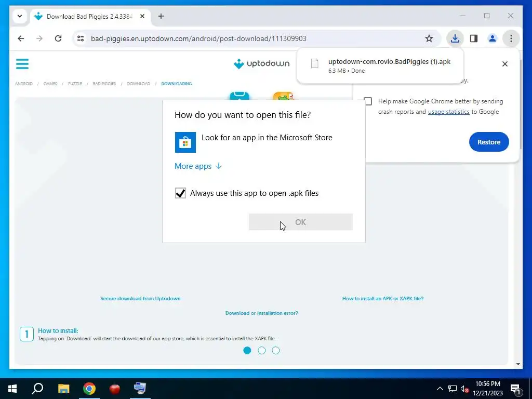Open the Chrome profile menu
Image resolution: width=532 pixels, height=399 pixels.
click(493, 38)
